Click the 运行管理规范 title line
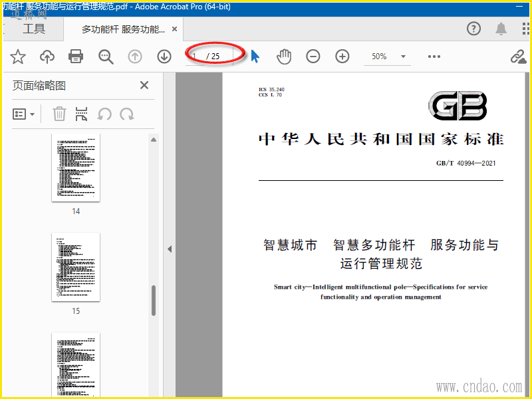Image resolution: width=532 pixels, height=399 pixels. [x=381, y=263]
